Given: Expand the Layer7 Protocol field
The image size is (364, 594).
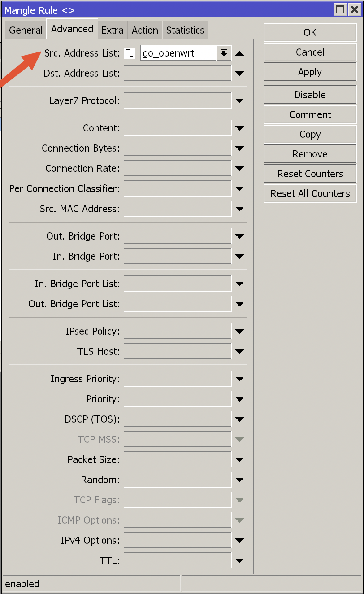Looking at the screenshot, I should click(x=239, y=101).
